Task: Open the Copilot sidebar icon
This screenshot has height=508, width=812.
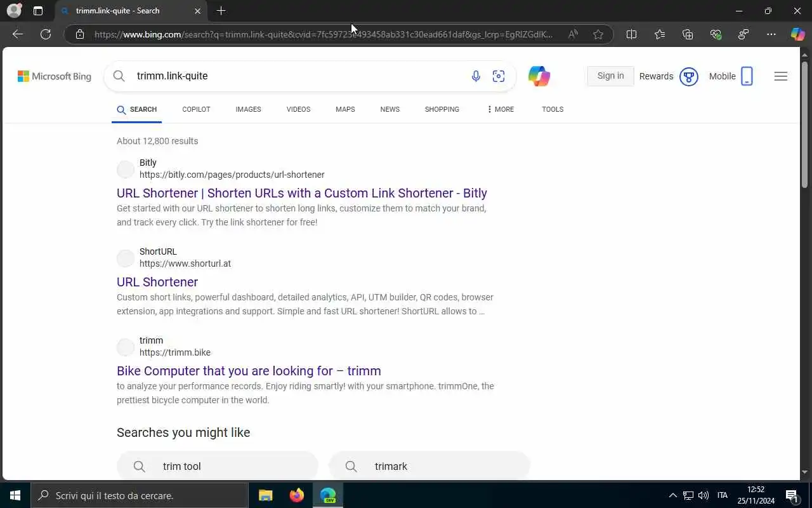Action: [797, 34]
